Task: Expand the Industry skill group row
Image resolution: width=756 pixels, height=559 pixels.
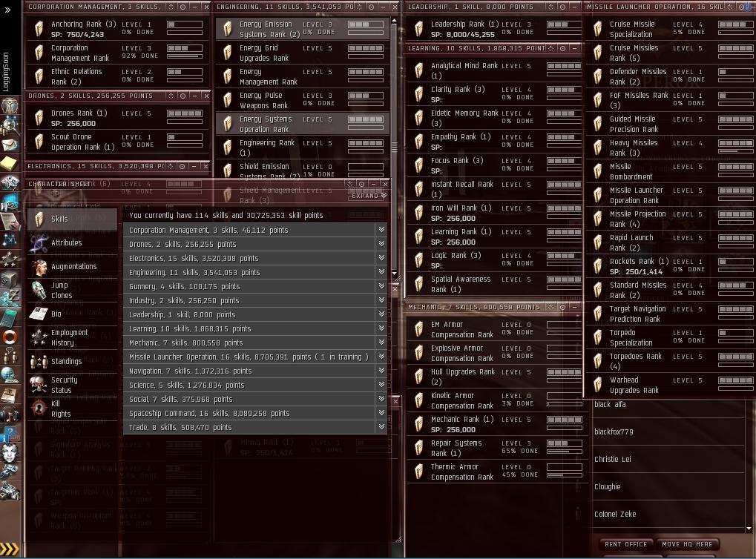Action: click(381, 300)
